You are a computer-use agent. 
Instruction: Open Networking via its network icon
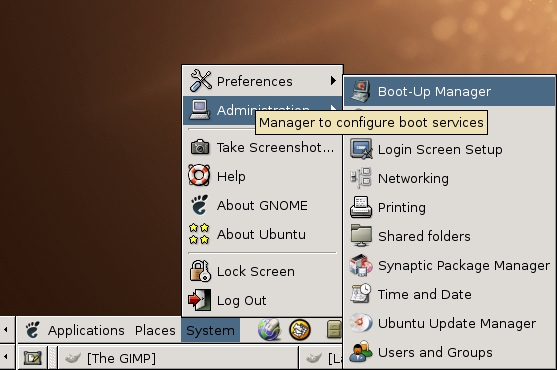click(361, 178)
